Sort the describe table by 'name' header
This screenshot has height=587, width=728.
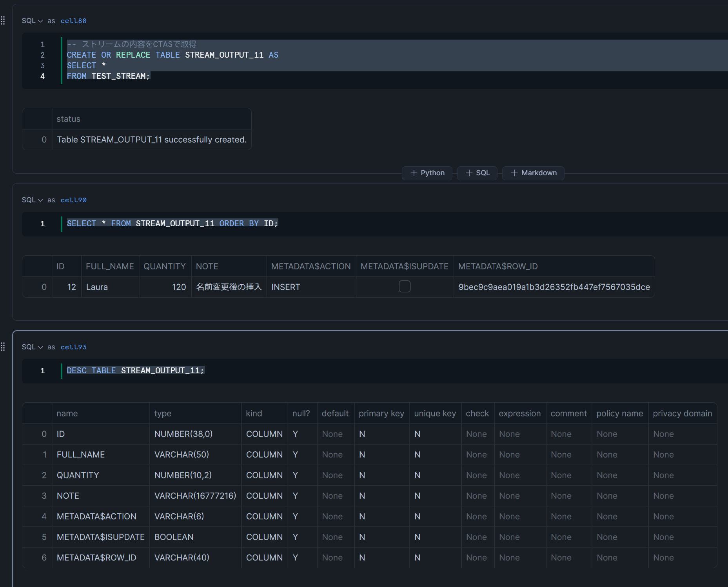click(101, 413)
